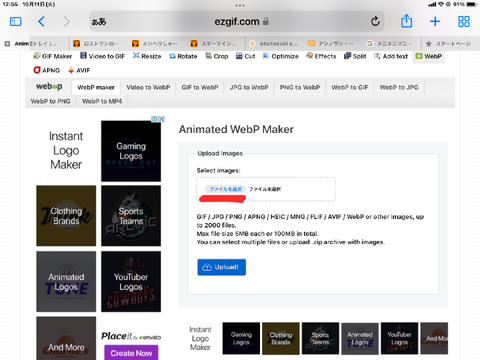
Task: Select the WebP tool in the top menu
Action: [x=428, y=56]
